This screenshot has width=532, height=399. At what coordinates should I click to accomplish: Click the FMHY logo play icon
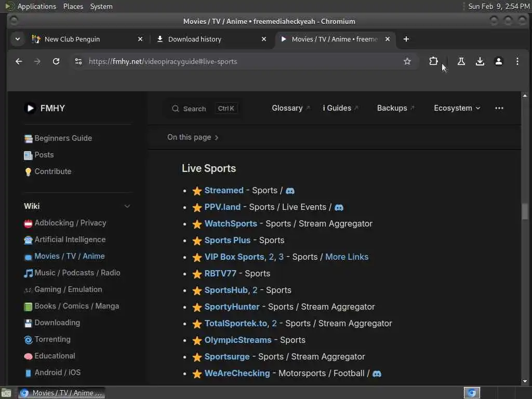30,108
